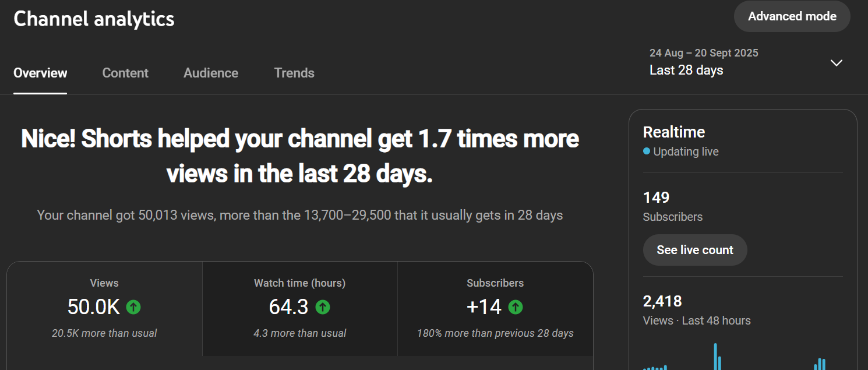Image resolution: width=868 pixels, height=370 pixels.
Task: Expand the date range chevron arrow
Action: point(836,63)
